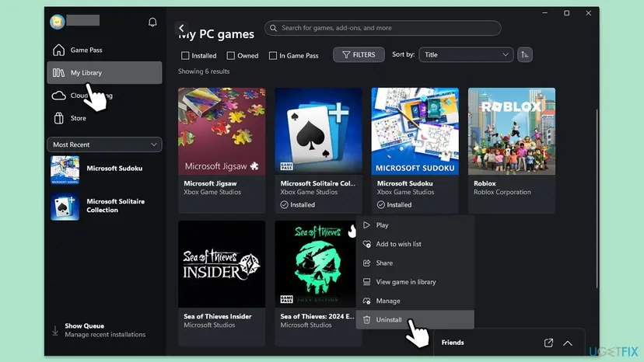Expand the Most Recent dropdown

104,144
